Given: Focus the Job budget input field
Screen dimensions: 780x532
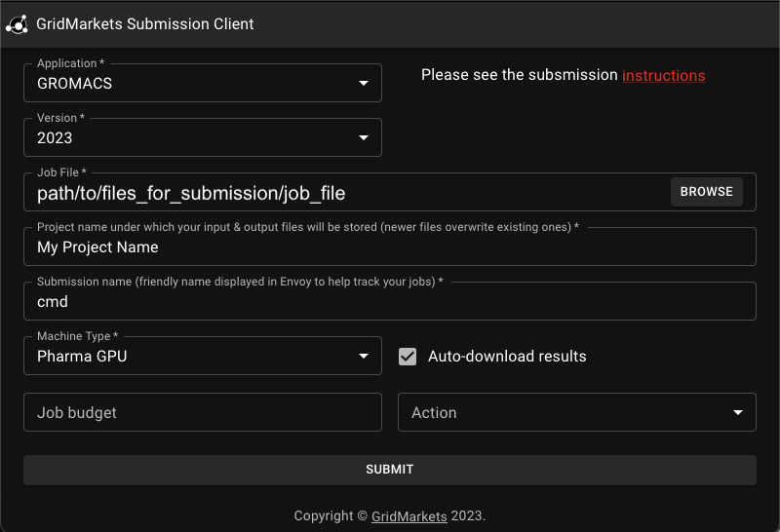Looking at the screenshot, I should pos(203,413).
